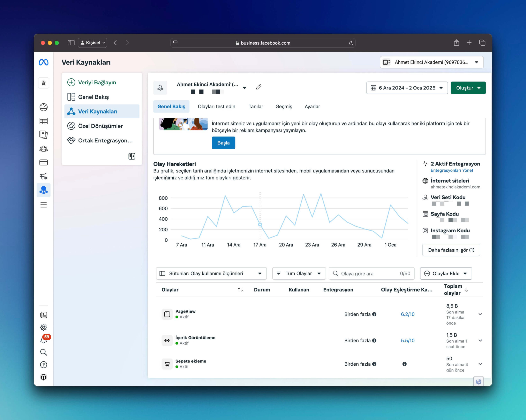The width and height of the screenshot is (526, 420).
Task: Toggle Safari sidebar button
Action: [x=71, y=43]
